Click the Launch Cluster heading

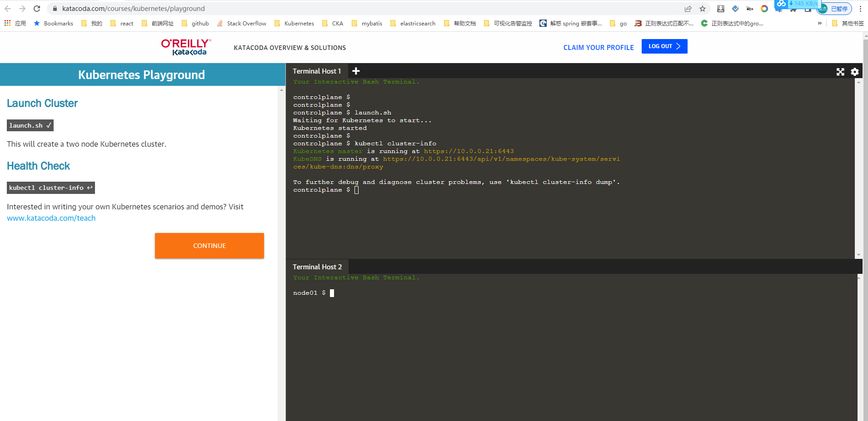coord(42,104)
